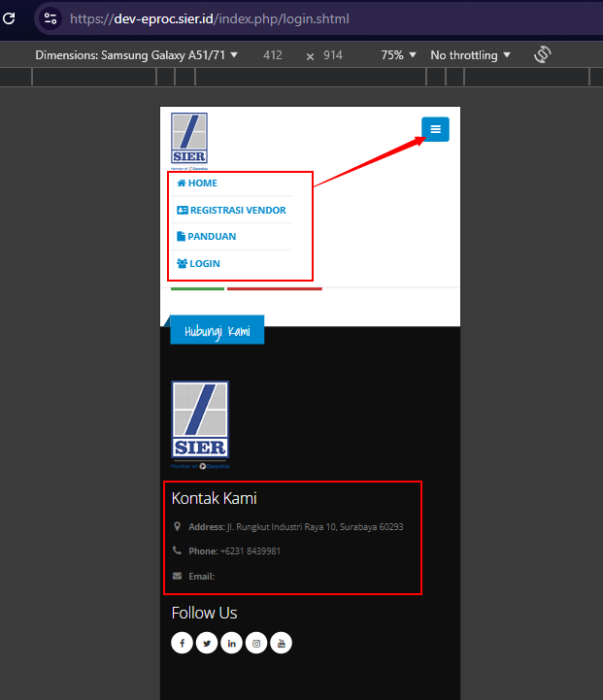This screenshot has height=700, width=603.
Task: Click the LinkedIn social icon
Action: 232,643
